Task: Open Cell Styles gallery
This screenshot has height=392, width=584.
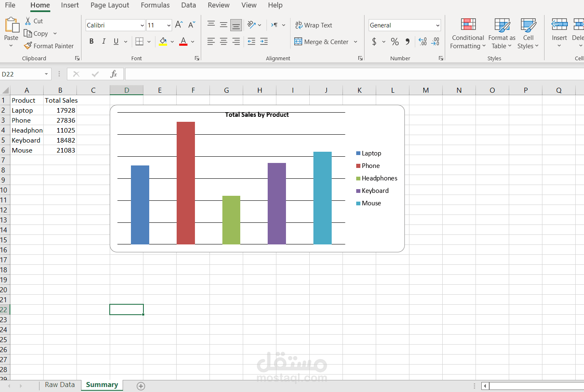Action: click(528, 33)
